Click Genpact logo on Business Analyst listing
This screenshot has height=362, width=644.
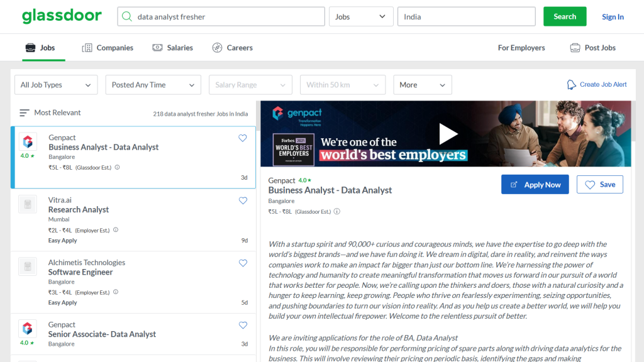(x=28, y=142)
